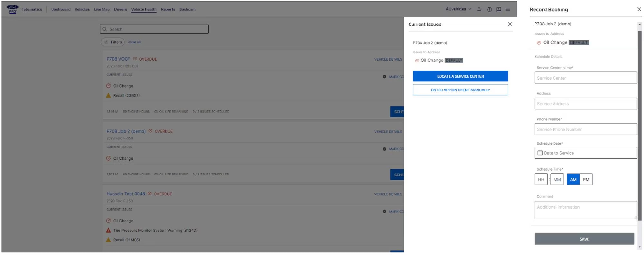Click Tire Pressure Monitor System Warning (B124D) text
Screen dimensions: 644x255
pos(156,231)
